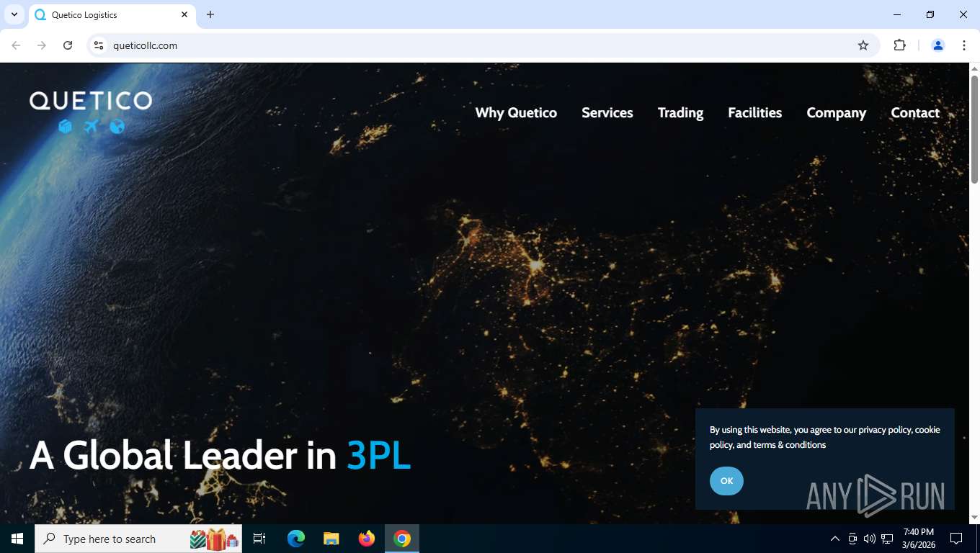Select the Quetico Logistics tab
The height and width of the screenshot is (553, 980).
(112, 15)
